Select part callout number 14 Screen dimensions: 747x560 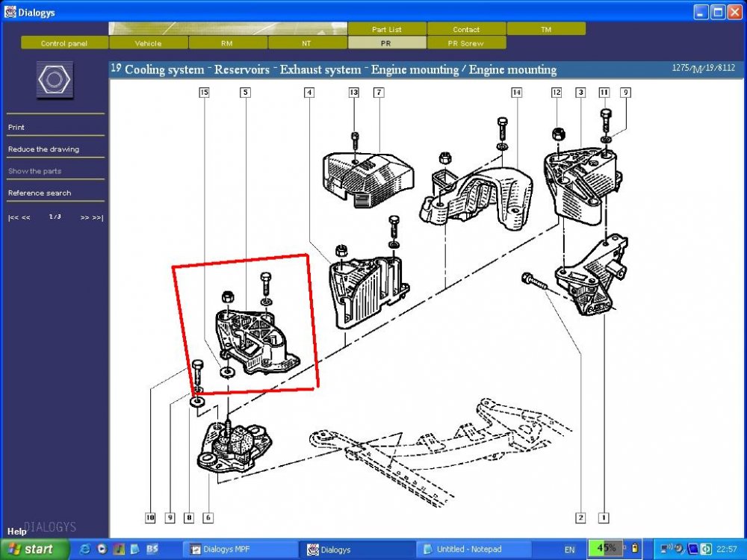coord(516,92)
